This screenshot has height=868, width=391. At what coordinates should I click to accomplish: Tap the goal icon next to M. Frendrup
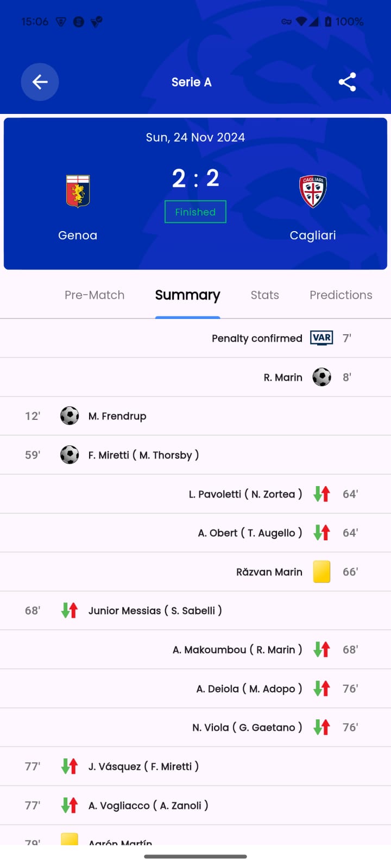click(70, 416)
